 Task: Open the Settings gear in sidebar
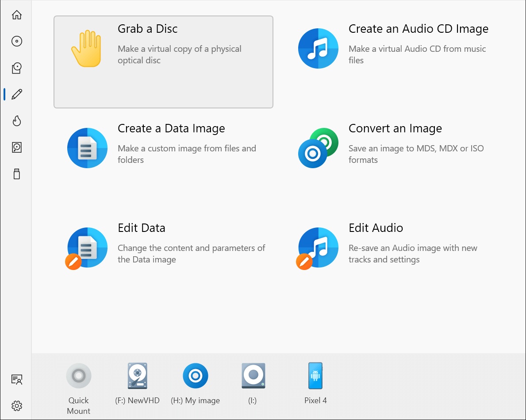(16, 406)
